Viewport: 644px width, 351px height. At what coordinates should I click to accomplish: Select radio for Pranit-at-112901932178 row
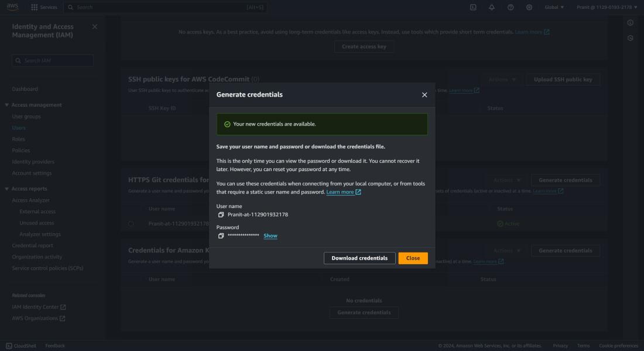pos(131,224)
